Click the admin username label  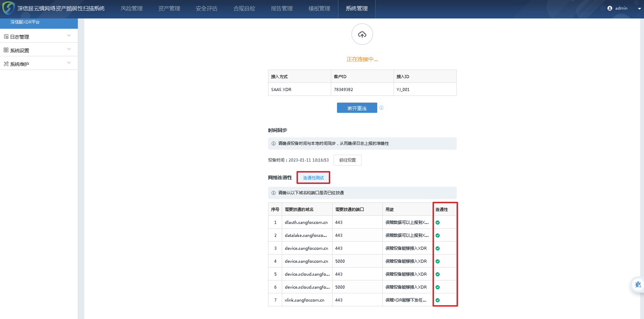[x=621, y=8]
